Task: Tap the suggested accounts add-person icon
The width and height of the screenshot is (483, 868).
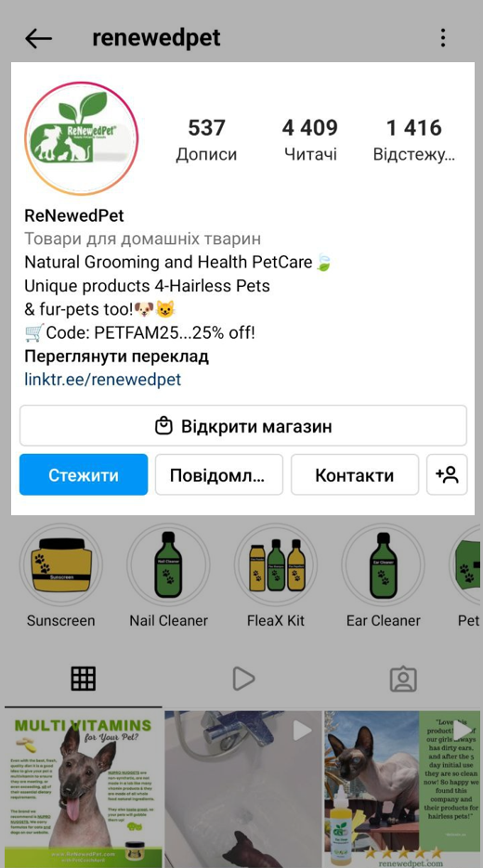Action: click(x=447, y=474)
